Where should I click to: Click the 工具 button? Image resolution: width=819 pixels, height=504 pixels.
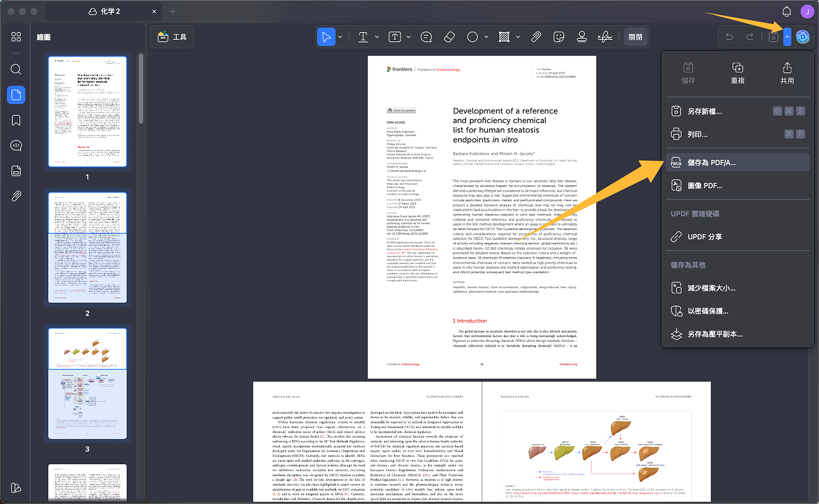(x=172, y=37)
